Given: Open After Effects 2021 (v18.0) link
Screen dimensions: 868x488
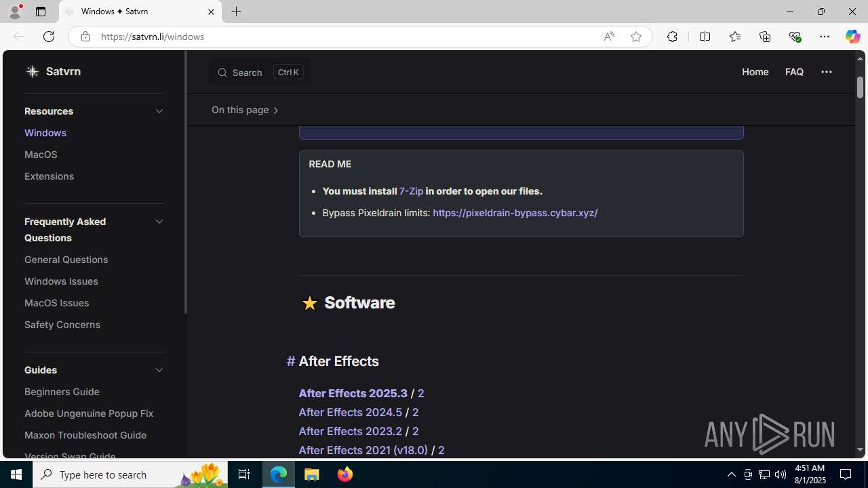Looking at the screenshot, I should click(x=363, y=450).
